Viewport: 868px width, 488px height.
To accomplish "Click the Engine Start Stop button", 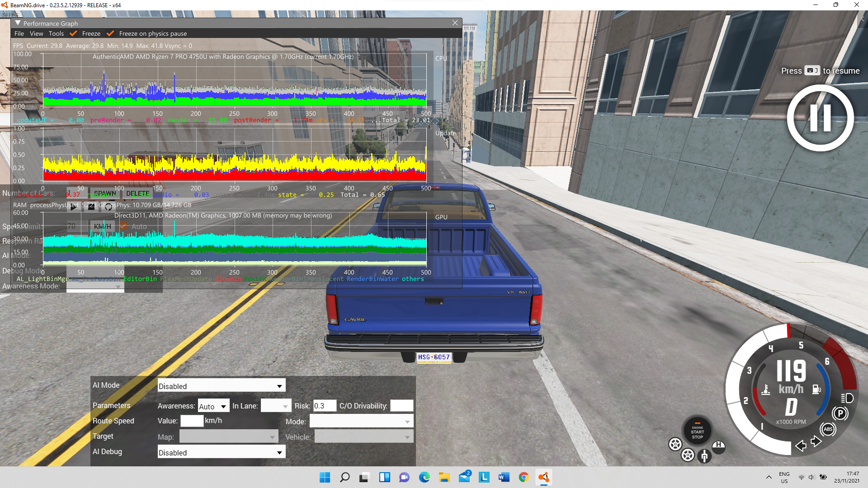I will pyautogui.click(x=697, y=431).
